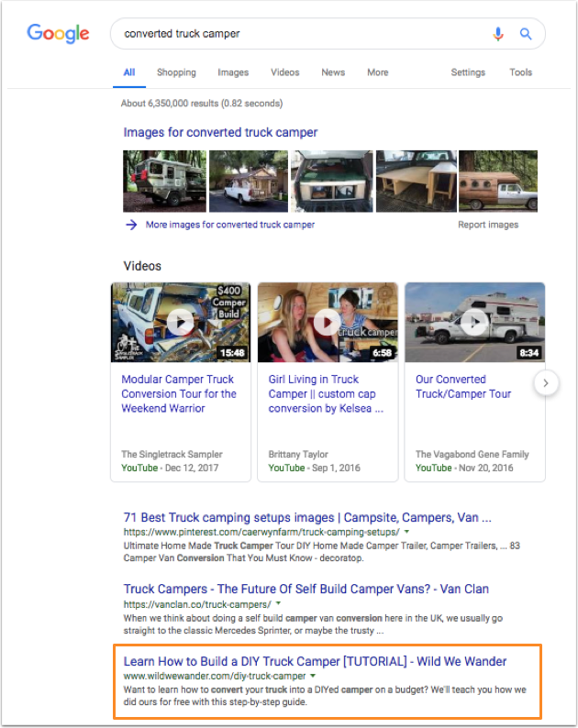This screenshot has width=578, height=728.
Task: Click the blue magnifier search icon
Action: pyautogui.click(x=526, y=34)
